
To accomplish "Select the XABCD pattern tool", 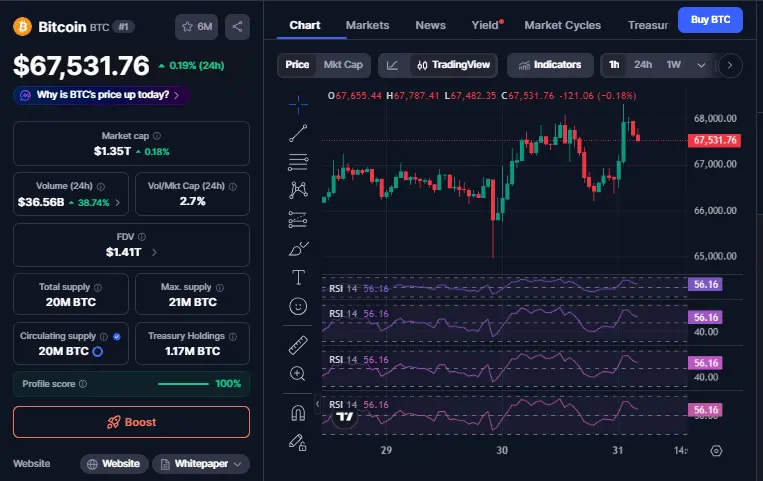I will click(298, 190).
